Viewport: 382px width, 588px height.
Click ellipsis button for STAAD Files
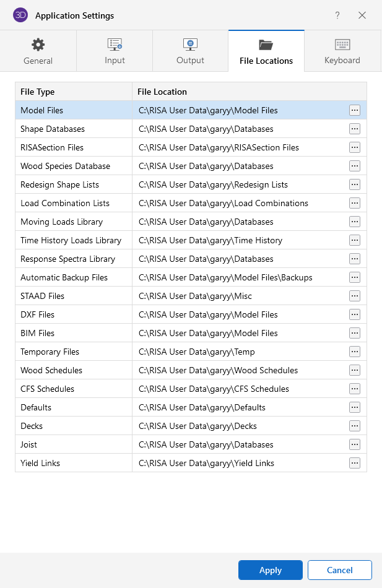(x=355, y=296)
